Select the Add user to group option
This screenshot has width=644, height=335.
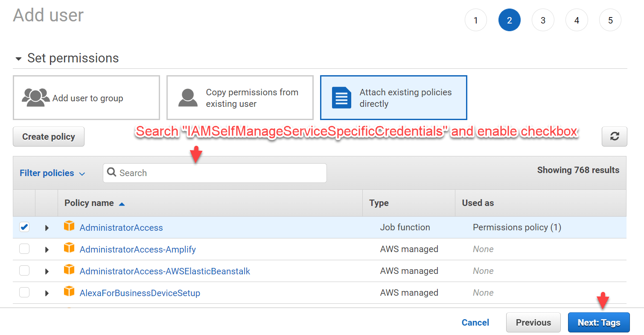pos(86,97)
